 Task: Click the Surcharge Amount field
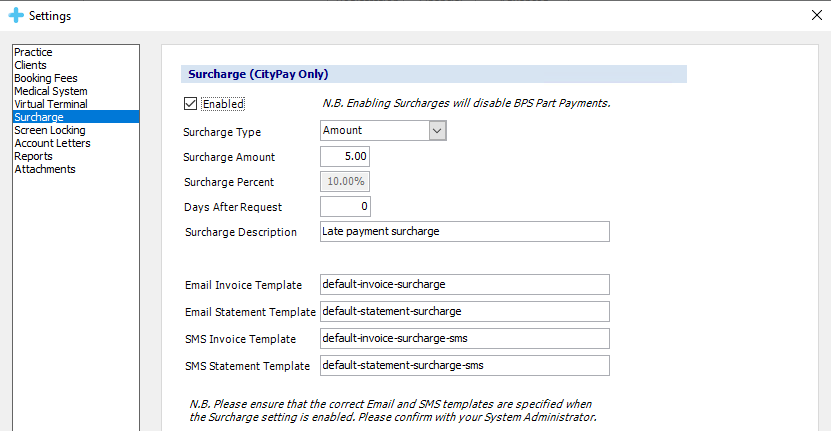click(345, 157)
